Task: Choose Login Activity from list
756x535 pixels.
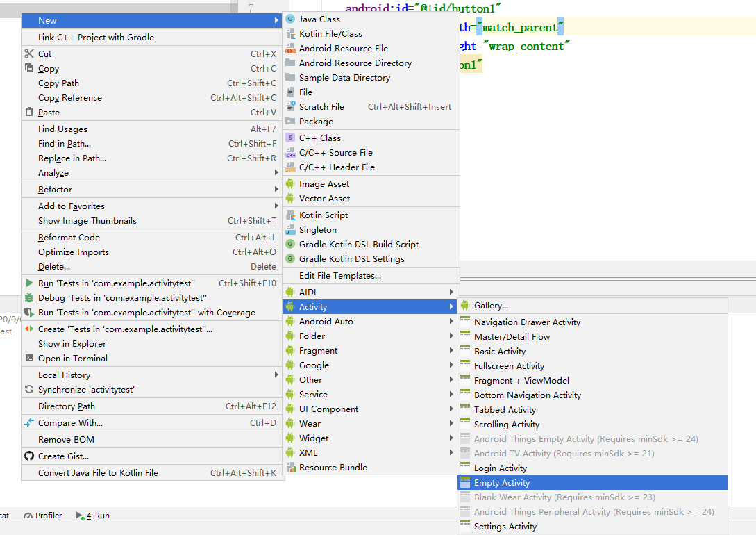Action: tap(500, 468)
